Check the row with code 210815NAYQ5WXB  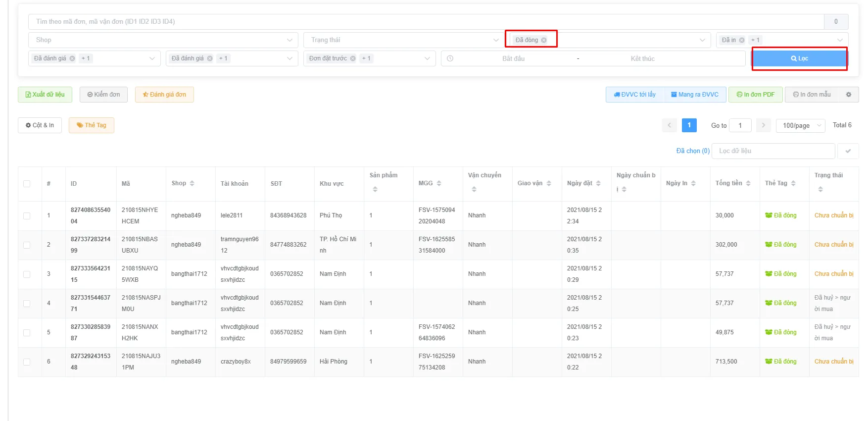27,274
